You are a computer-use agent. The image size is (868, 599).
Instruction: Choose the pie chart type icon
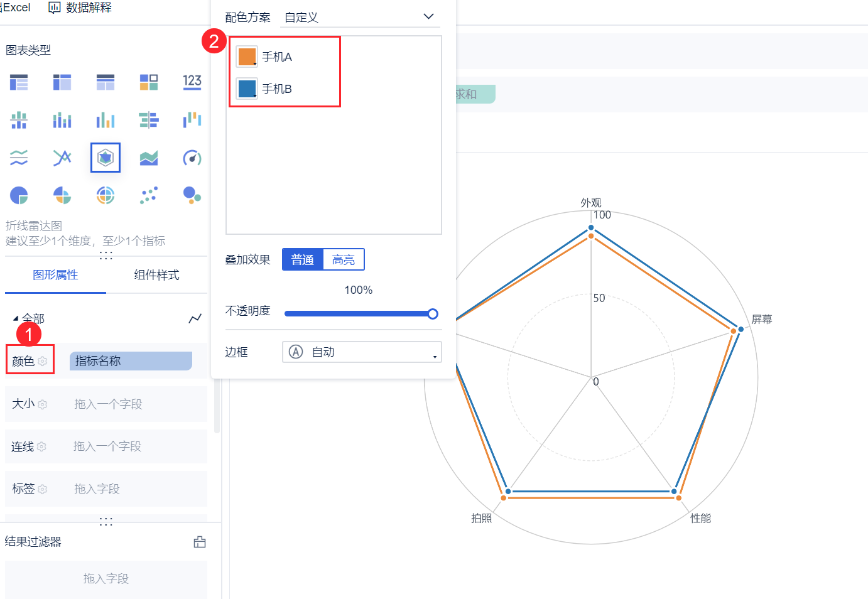19,195
